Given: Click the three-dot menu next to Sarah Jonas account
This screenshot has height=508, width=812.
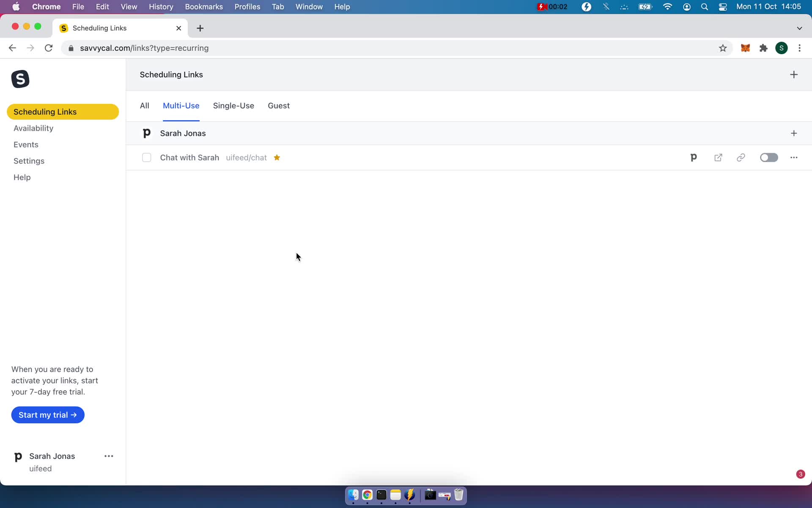Looking at the screenshot, I should (x=108, y=456).
